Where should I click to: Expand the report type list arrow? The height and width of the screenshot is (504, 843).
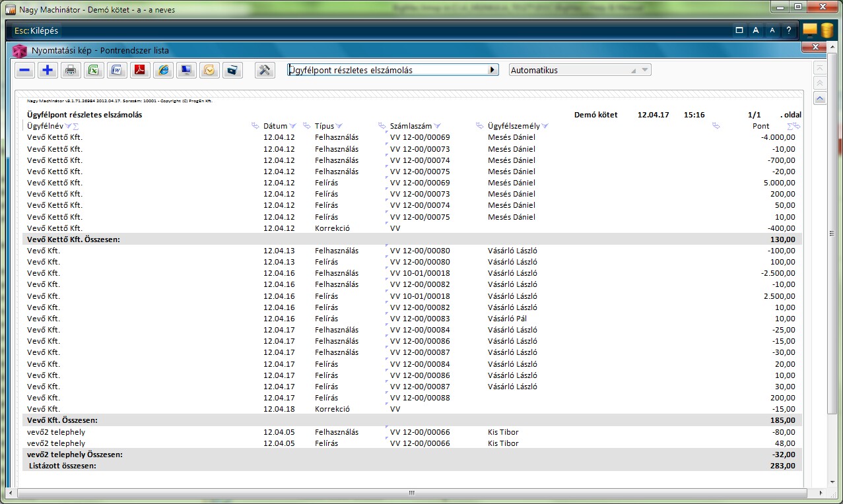[492, 70]
